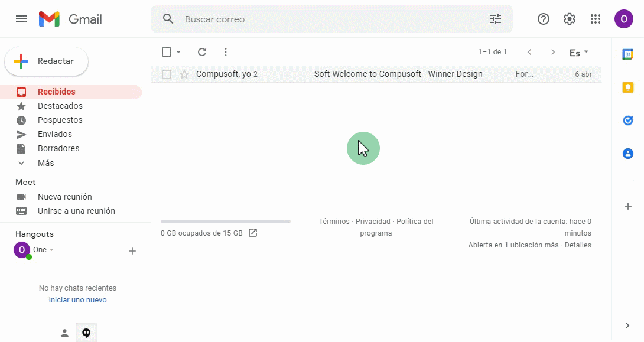
Task: Open the Borradores folder
Action: point(58,148)
